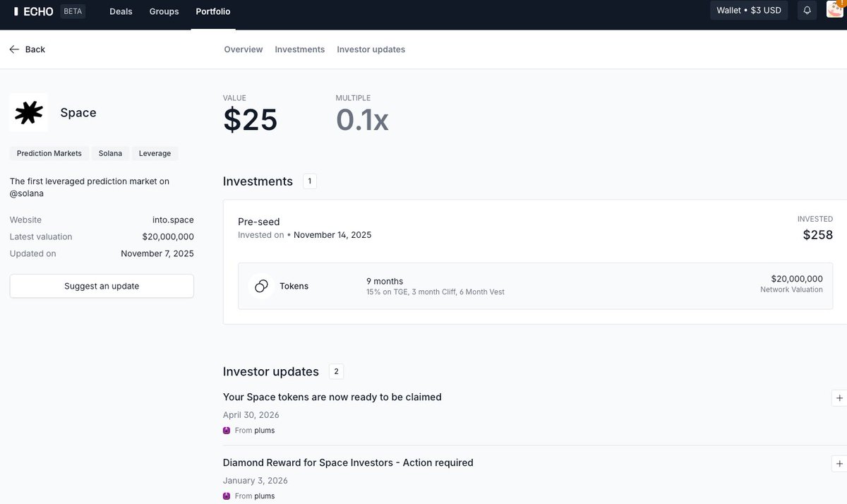Click the November 14, 2025 invested date
Screen dimensions: 847x504
(332, 234)
